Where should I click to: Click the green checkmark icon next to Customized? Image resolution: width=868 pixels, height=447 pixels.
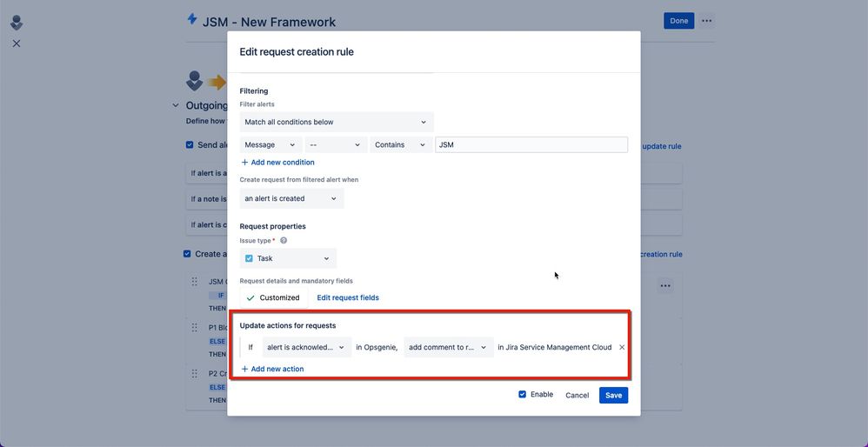[x=250, y=297]
